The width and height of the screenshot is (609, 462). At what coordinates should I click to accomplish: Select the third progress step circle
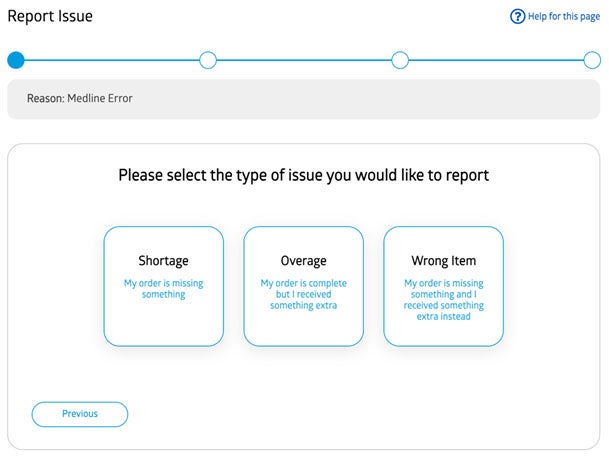coord(400,60)
